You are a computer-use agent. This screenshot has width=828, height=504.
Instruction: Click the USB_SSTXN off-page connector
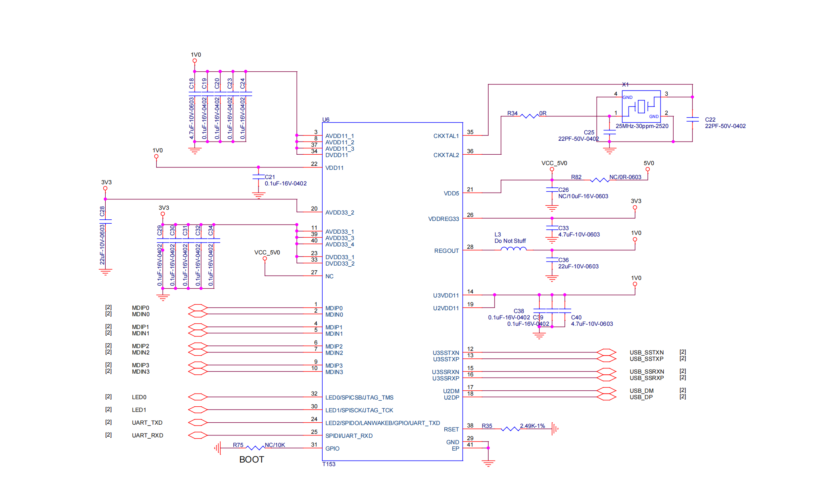click(x=606, y=352)
